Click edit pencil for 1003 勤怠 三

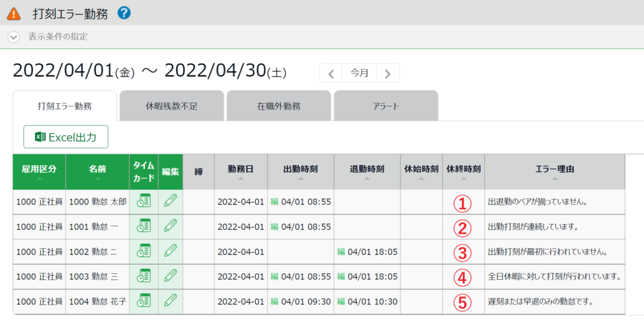coord(170,276)
